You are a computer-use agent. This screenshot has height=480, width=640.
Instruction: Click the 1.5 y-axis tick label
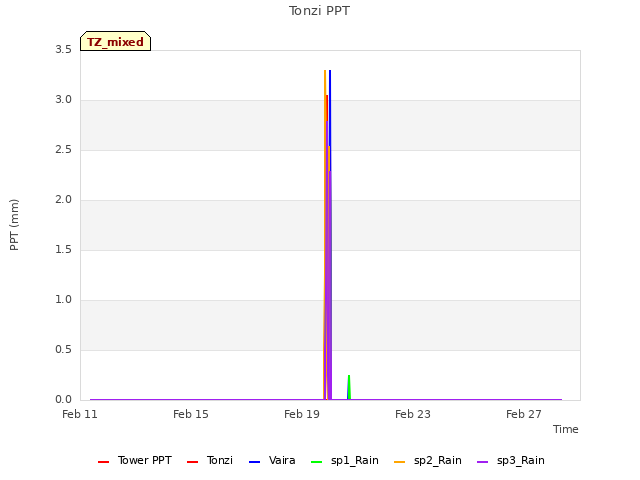tap(64, 250)
